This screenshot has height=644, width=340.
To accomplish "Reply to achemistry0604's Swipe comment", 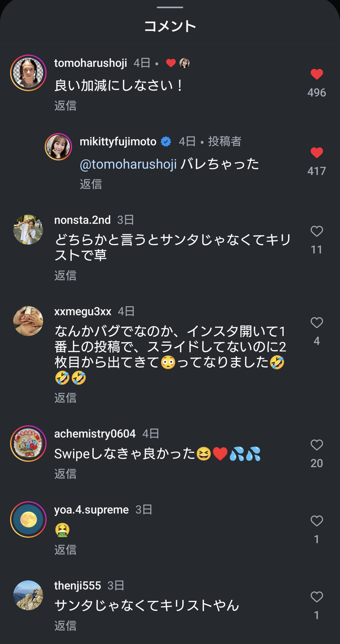I will pos(65,474).
